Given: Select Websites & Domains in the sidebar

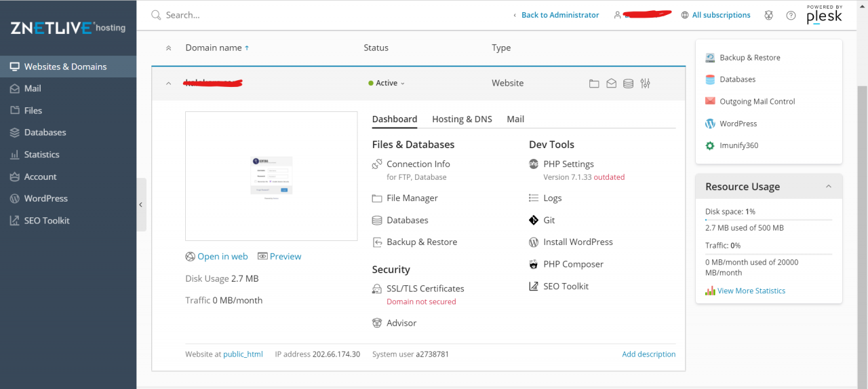Looking at the screenshot, I should [65, 67].
